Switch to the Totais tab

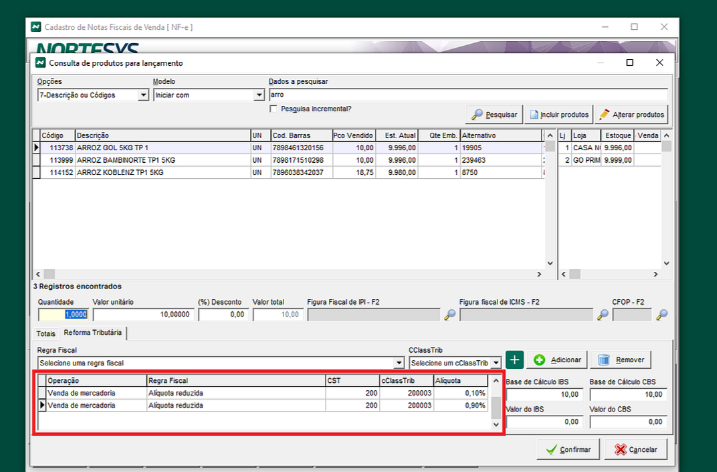point(46,332)
